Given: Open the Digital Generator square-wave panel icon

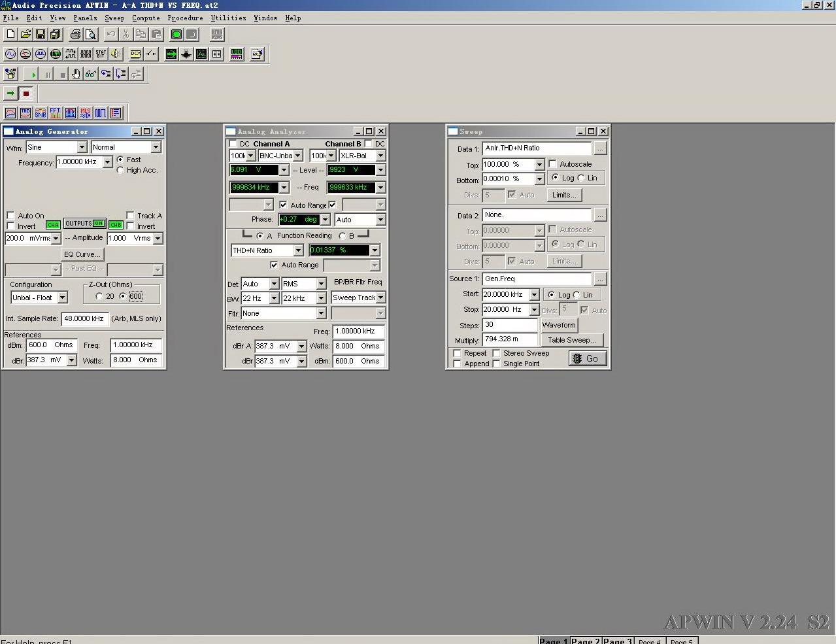Looking at the screenshot, I should pyautogui.click(x=41, y=54).
